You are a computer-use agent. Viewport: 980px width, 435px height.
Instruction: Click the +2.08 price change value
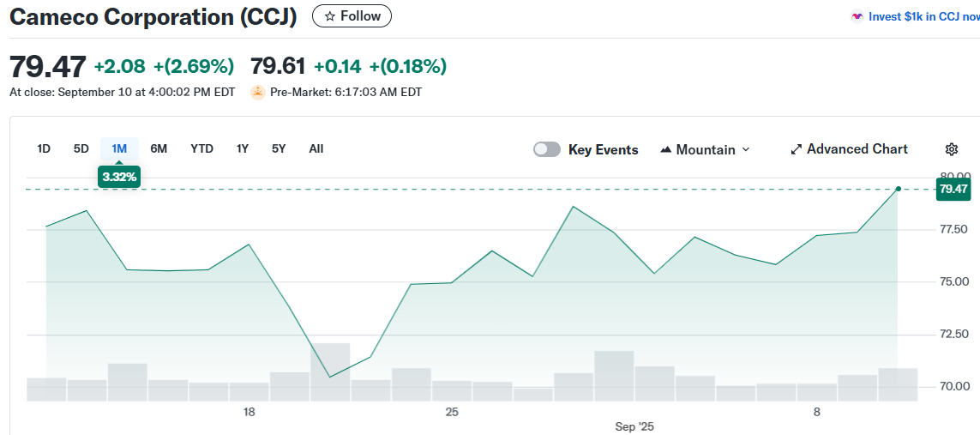[119, 66]
